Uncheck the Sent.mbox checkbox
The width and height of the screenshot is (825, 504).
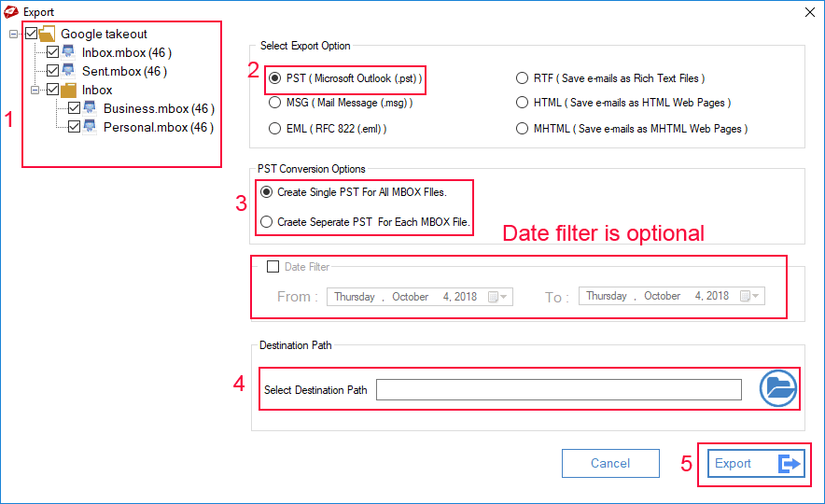[52, 71]
